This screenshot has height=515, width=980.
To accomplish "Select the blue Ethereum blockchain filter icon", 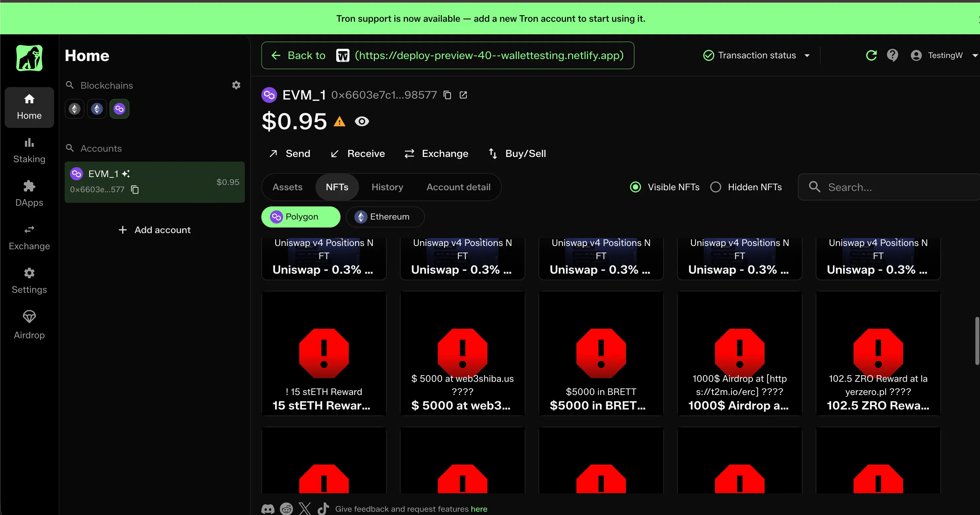I will pos(97,109).
